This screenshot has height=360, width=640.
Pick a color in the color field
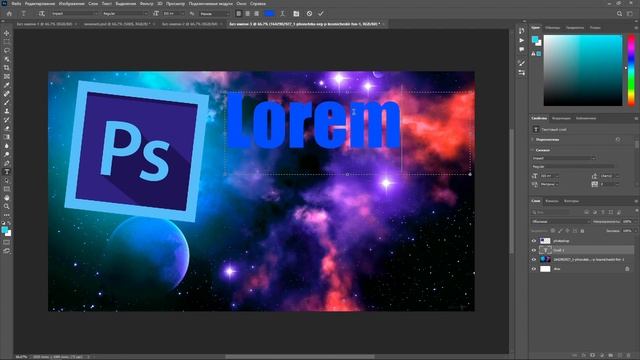tap(583, 70)
